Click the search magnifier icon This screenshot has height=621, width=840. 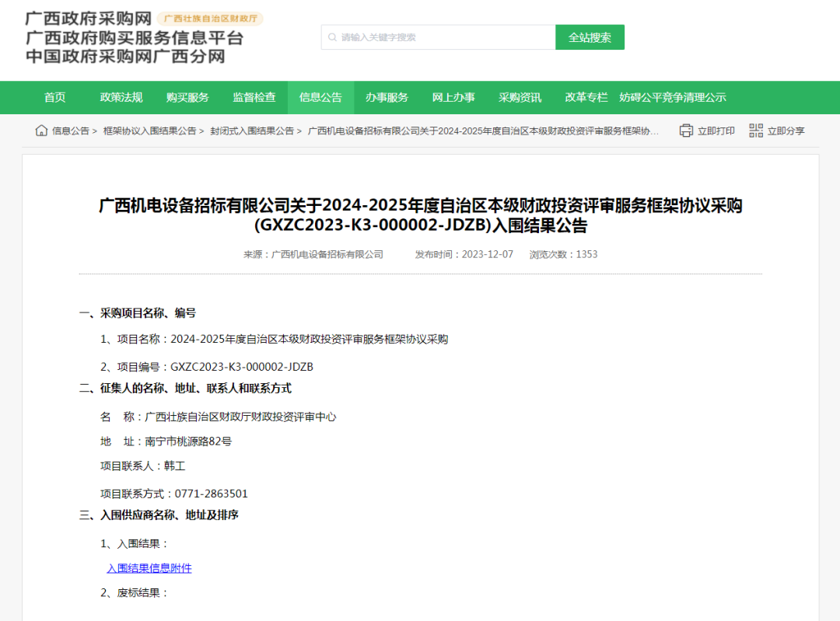click(x=333, y=37)
